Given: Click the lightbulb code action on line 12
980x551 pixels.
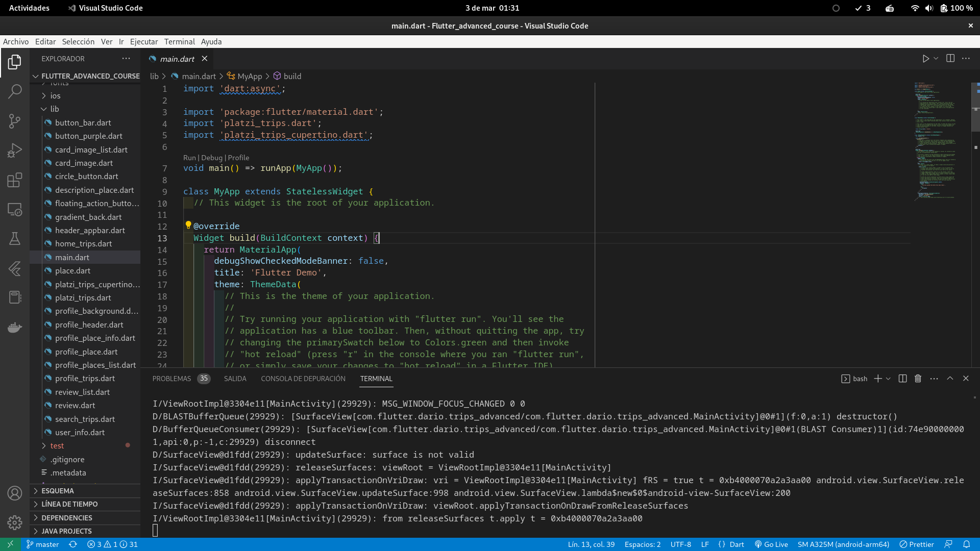Looking at the screenshot, I should pyautogui.click(x=188, y=225).
